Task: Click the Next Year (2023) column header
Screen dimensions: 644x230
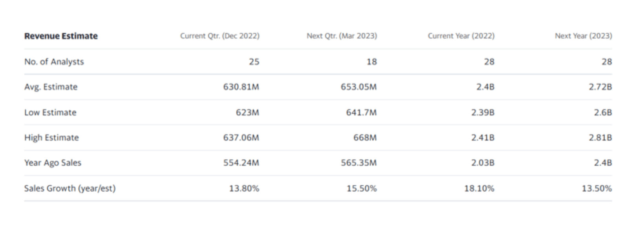Action: [583, 36]
